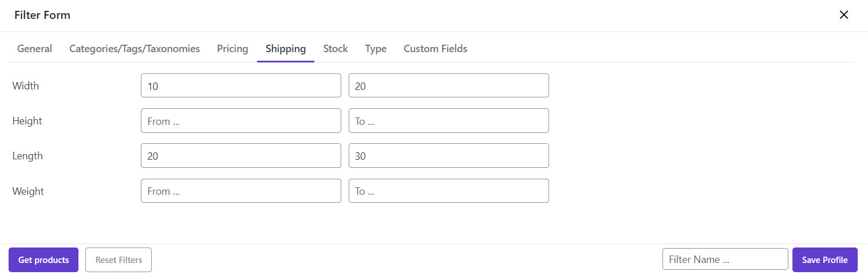The height and width of the screenshot is (275, 868).
Task: Click the Shipping tab
Action: pyautogui.click(x=286, y=49)
